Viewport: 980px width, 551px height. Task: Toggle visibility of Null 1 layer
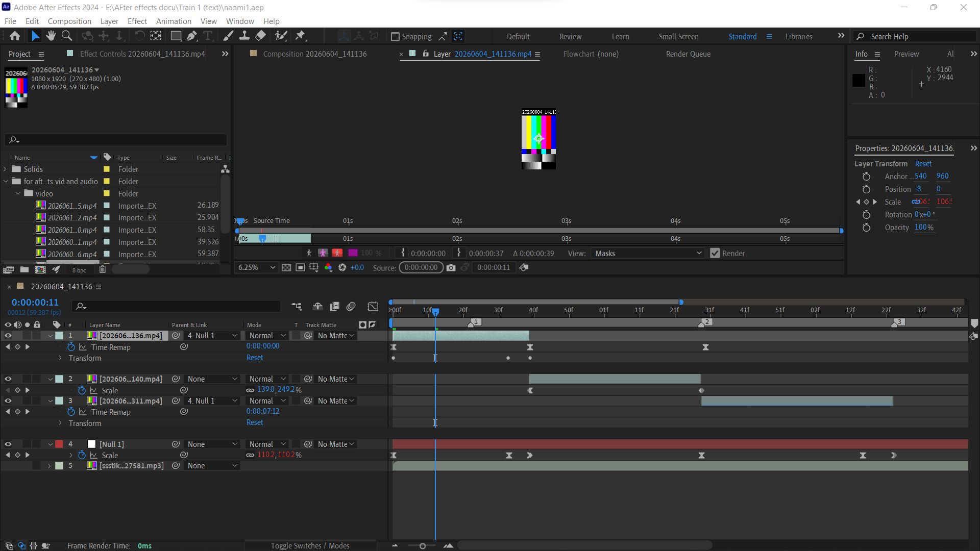[x=8, y=444]
